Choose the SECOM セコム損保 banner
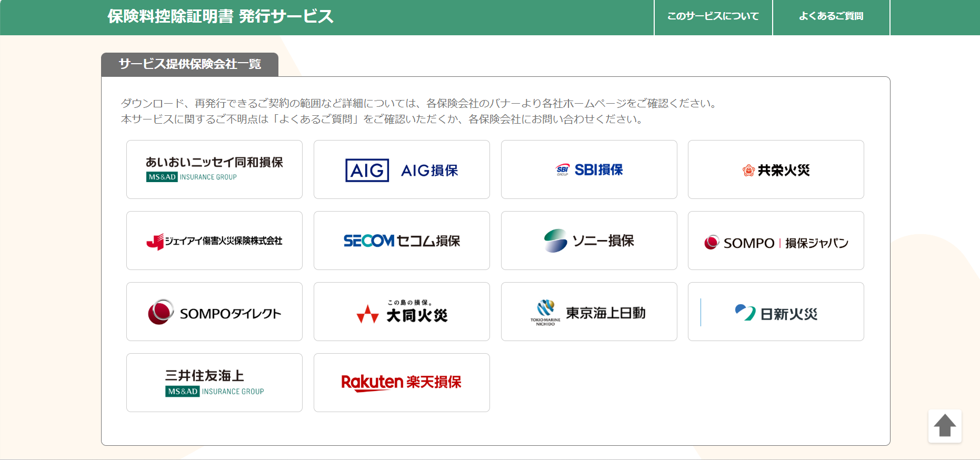Image resolution: width=980 pixels, height=460 pixels. click(402, 241)
